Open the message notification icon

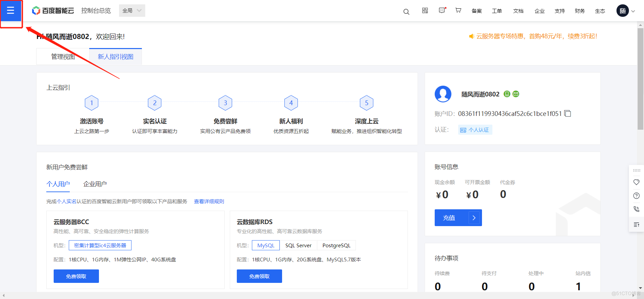tap(442, 10)
